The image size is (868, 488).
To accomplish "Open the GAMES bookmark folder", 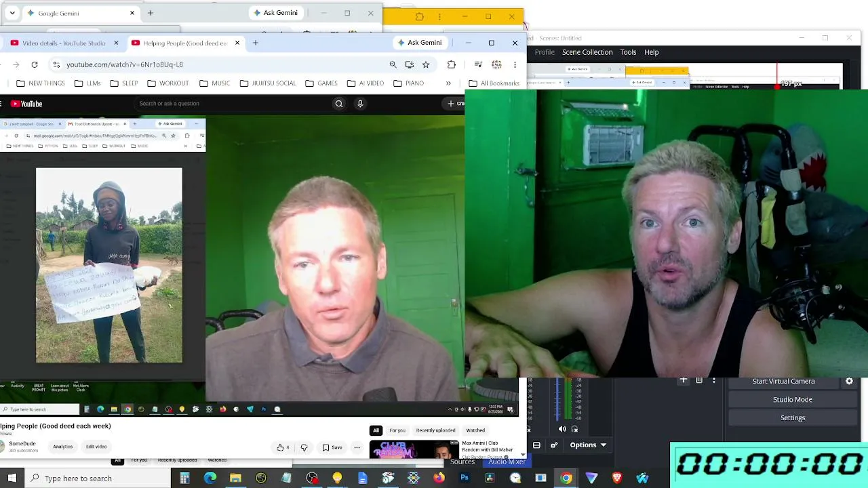I will click(321, 83).
